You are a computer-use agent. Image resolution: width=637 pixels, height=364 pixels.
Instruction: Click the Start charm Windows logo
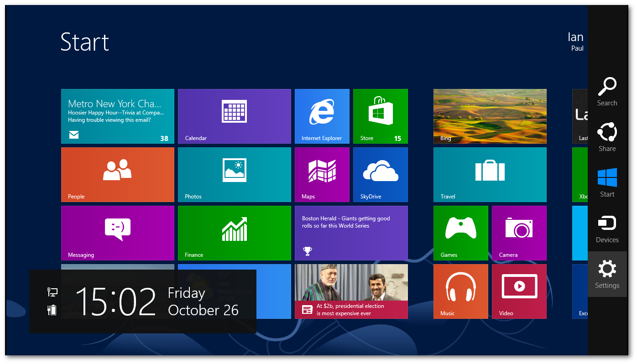coord(607,177)
